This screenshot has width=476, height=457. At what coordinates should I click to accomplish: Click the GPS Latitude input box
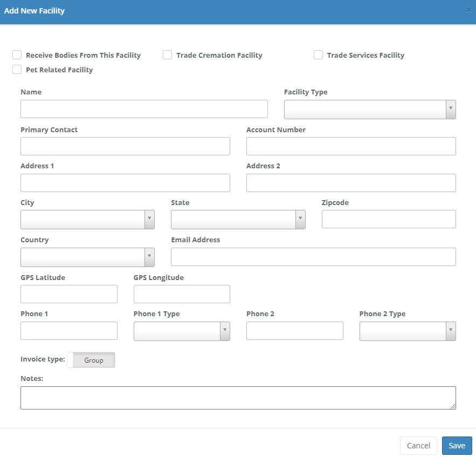click(x=69, y=294)
